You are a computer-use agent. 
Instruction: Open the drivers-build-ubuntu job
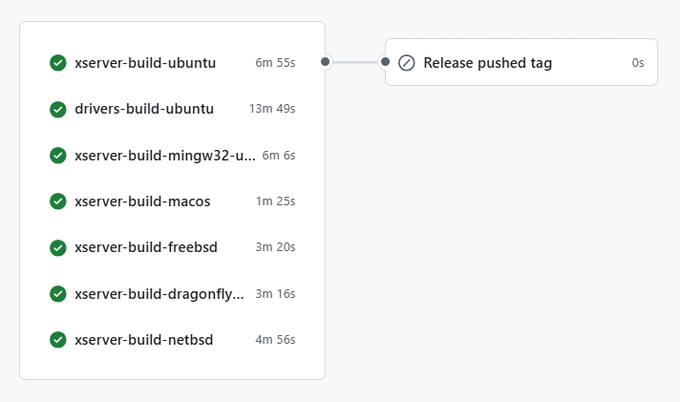144,109
